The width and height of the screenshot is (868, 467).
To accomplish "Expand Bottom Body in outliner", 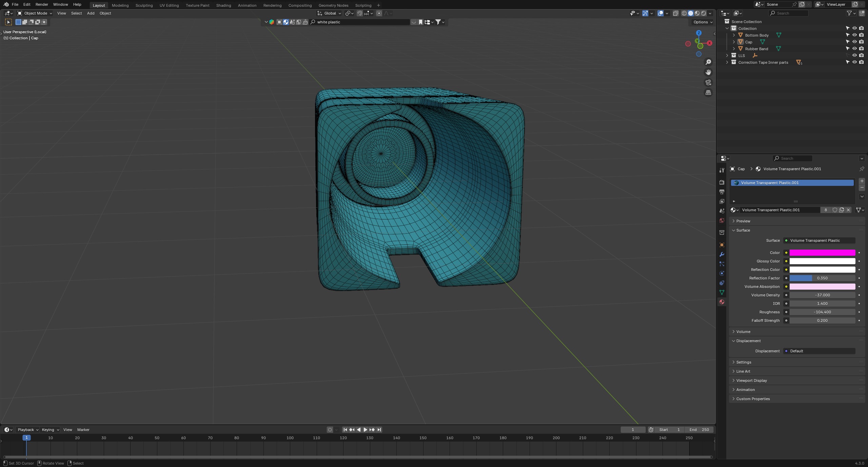I will (734, 35).
